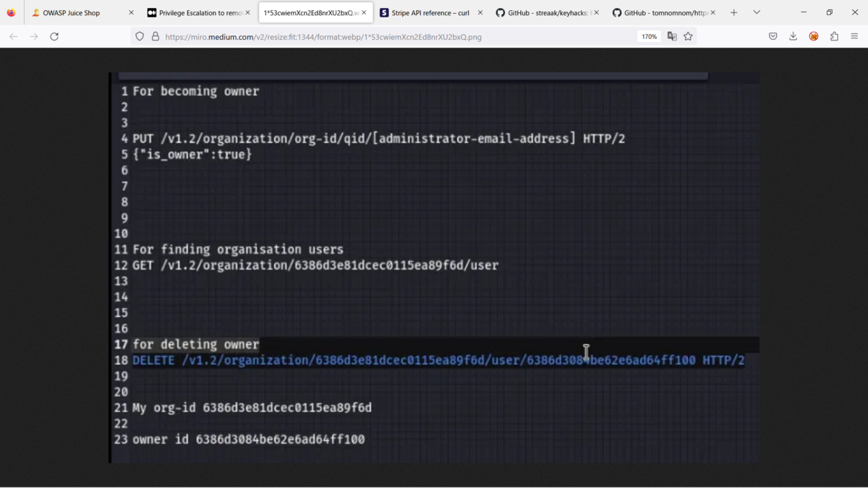Go back to previous page
Viewport: 868px width, 488px height.
click(14, 36)
